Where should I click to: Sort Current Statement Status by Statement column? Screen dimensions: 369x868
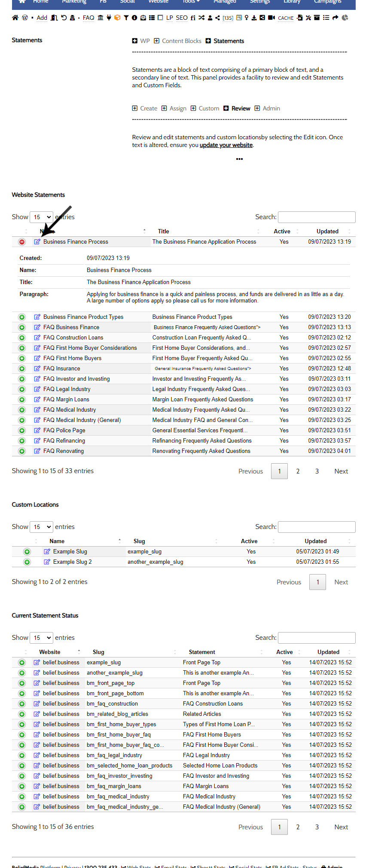pyautogui.click(x=202, y=652)
